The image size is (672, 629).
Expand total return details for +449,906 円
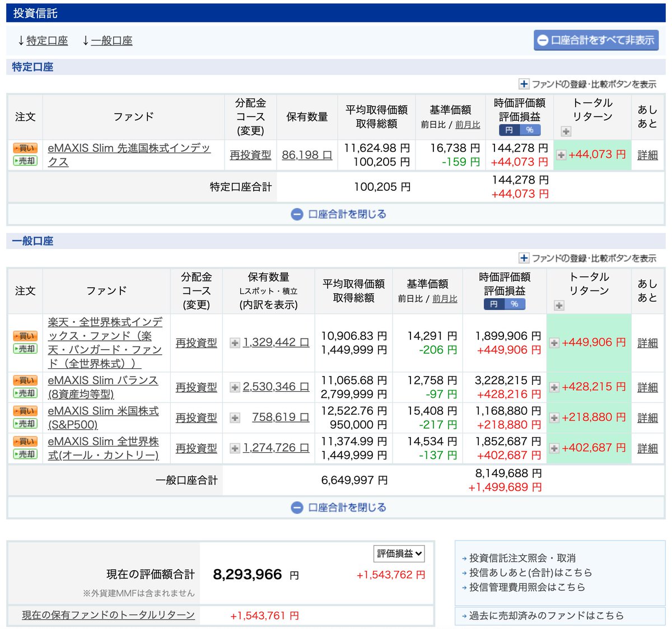point(554,342)
